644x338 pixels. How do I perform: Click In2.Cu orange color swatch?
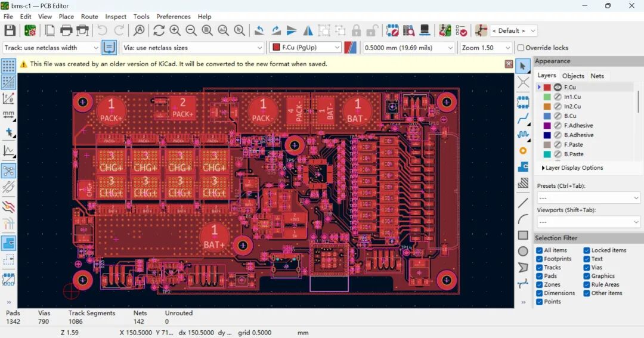(547, 106)
